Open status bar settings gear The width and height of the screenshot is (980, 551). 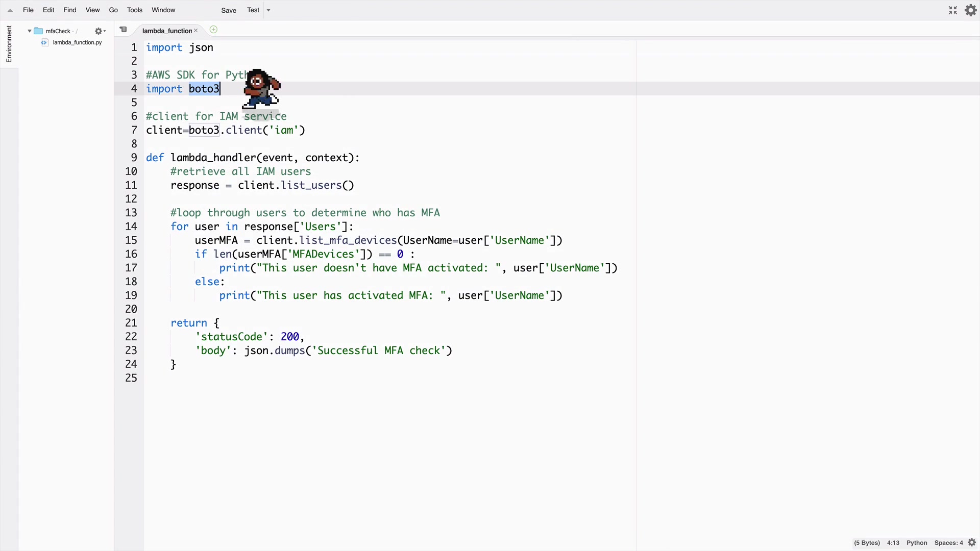coord(972,543)
